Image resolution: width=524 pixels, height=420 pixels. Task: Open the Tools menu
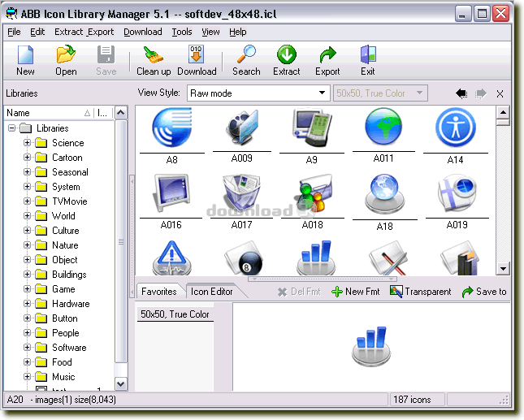click(x=181, y=32)
